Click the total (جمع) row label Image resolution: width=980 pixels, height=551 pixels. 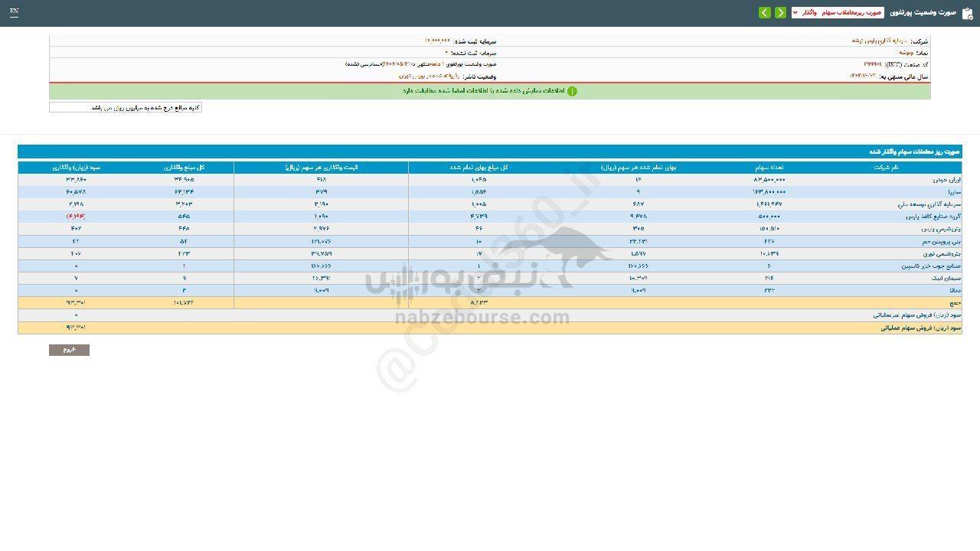(954, 303)
